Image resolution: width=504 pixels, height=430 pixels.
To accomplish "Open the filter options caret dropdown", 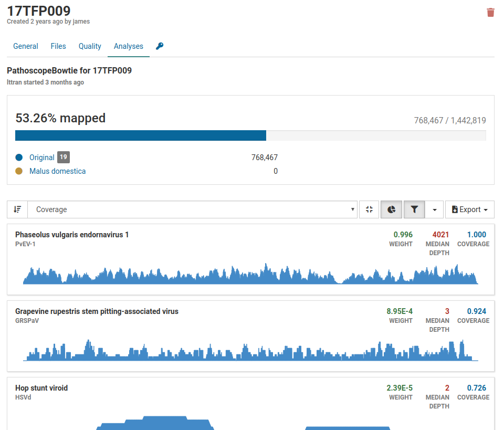I will [435, 209].
